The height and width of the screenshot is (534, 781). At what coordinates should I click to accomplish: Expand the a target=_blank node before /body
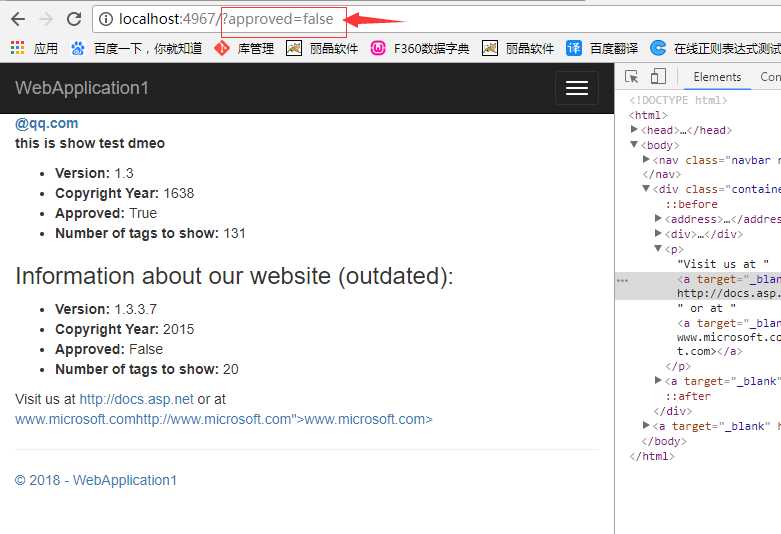646,425
